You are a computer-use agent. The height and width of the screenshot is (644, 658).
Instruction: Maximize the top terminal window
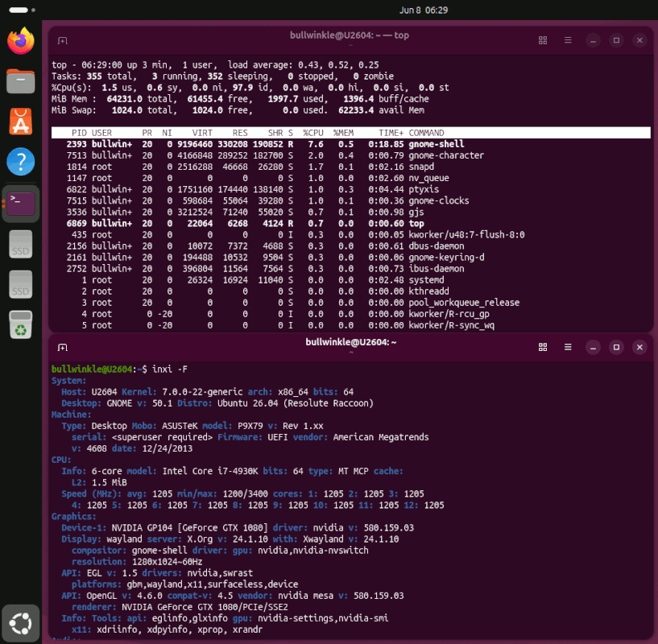[x=616, y=41]
